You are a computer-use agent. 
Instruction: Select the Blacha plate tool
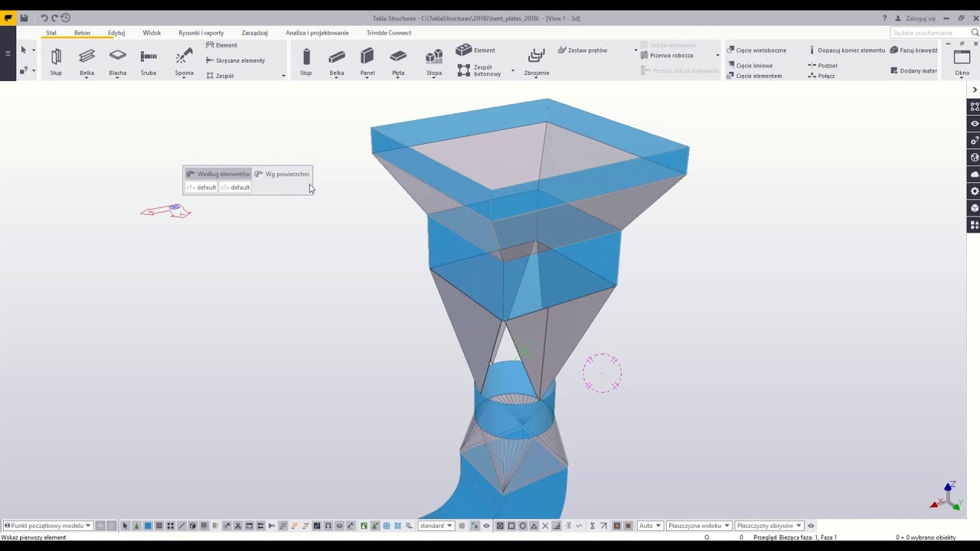click(117, 61)
